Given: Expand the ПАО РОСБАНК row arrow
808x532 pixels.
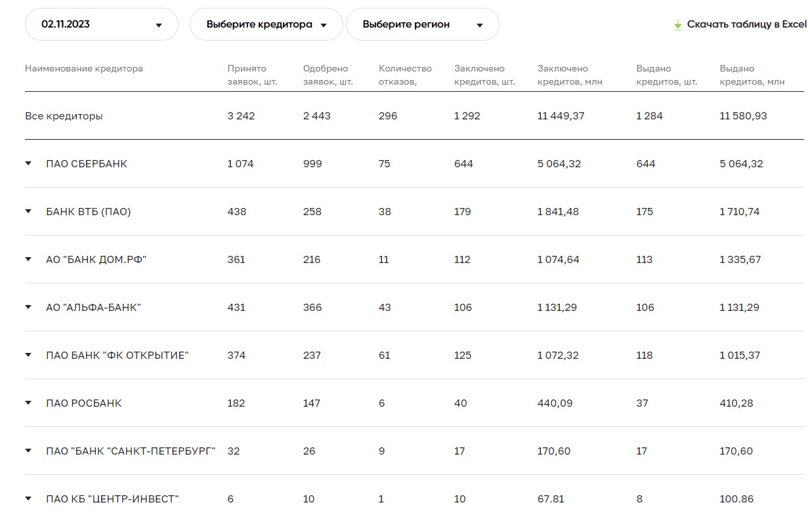Looking at the screenshot, I should pyautogui.click(x=28, y=403).
